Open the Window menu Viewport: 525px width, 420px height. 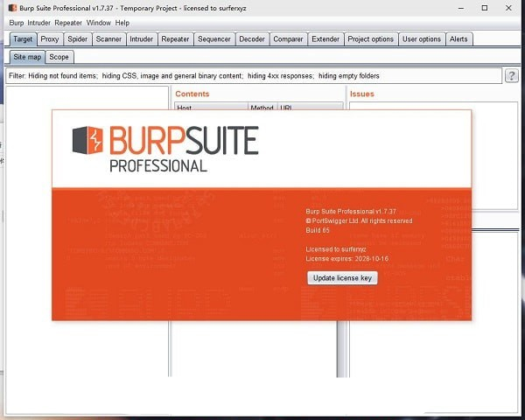point(98,23)
